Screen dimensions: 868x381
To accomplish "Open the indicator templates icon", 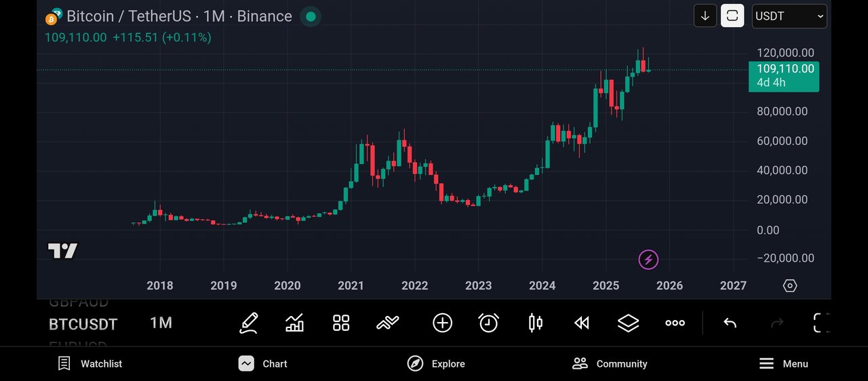I will pyautogui.click(x=388, y=323).
